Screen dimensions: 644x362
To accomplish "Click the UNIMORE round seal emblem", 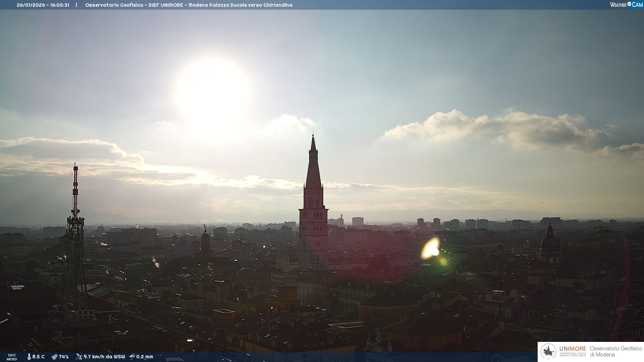I will pyautogui.click(x=548, y=352).
